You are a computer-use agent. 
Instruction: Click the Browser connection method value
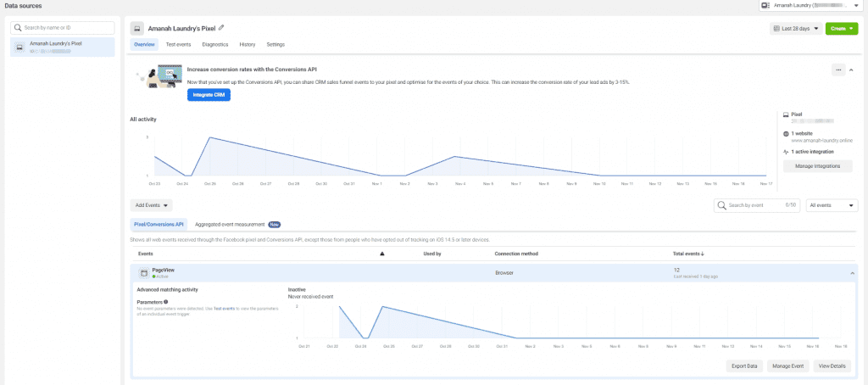504,272
